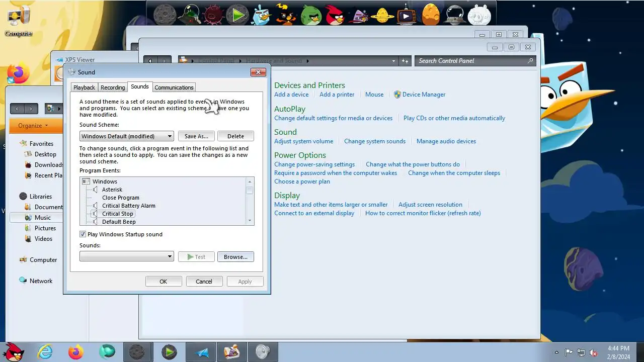Open the retro TV play icon in dock
Screen dimensions: 644x362
pyautogui.click(x=407, y=15)
